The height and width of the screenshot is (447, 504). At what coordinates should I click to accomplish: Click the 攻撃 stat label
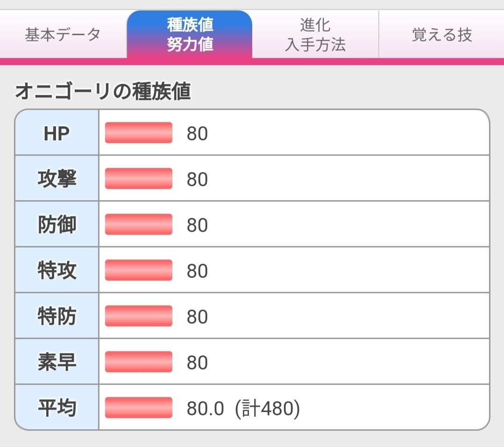click(57, 179)
